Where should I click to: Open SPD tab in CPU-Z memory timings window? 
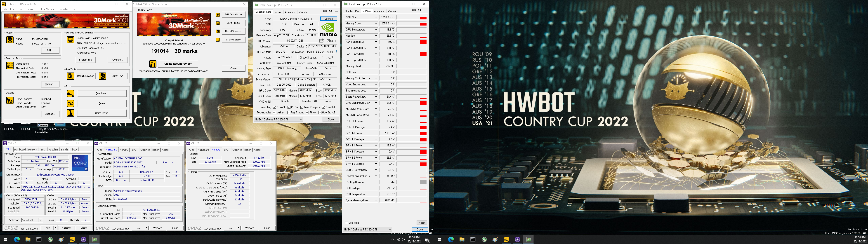pyautogui.click(x=226, y=150)
